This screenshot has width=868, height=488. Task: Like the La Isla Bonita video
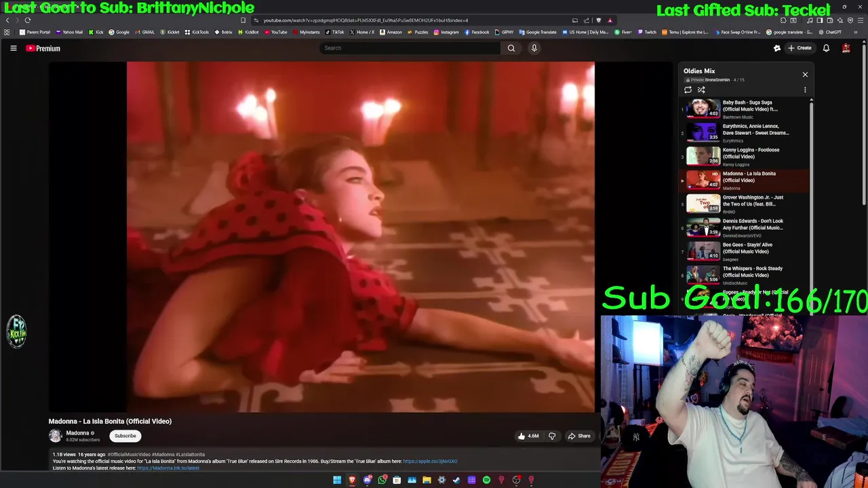pos(528,436)
